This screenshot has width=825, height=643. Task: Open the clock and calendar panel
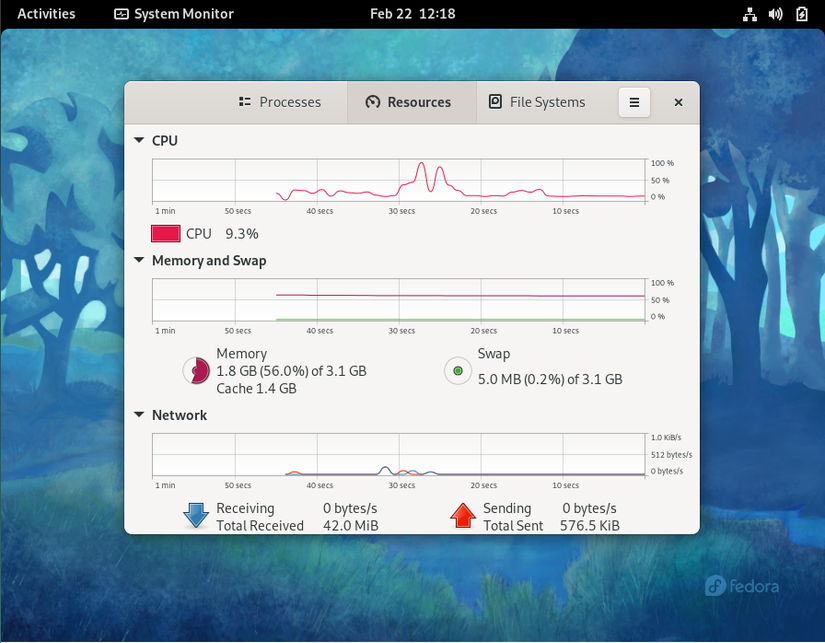coord(412,14)
